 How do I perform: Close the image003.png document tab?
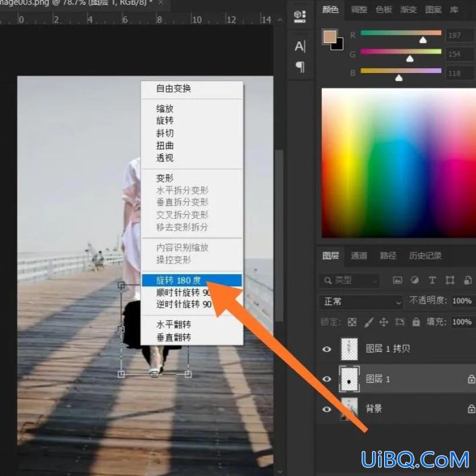(161, 3)
